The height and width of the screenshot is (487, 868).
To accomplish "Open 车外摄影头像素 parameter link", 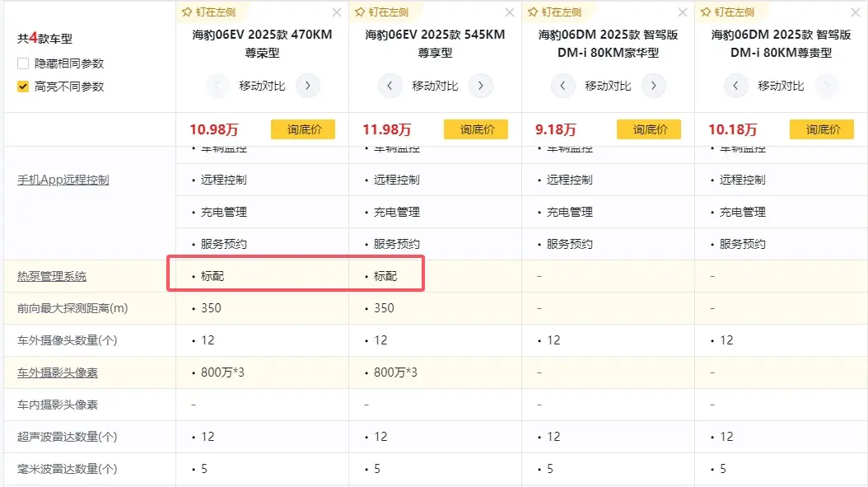I will (x=58, y=372).
